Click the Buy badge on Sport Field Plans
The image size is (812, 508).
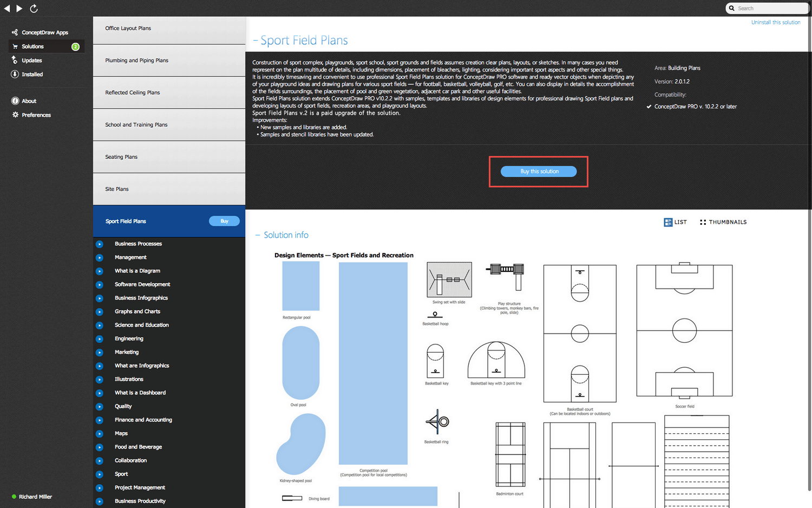click(224, 221)
